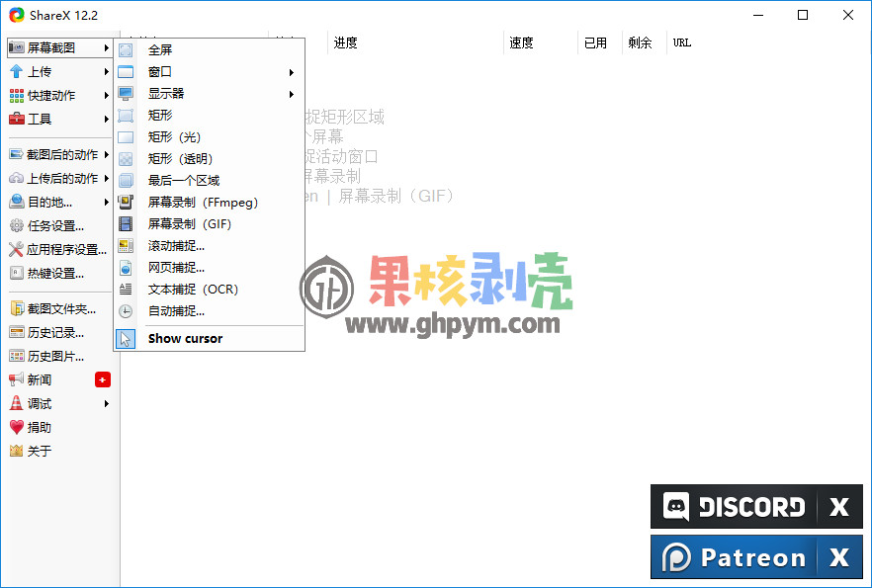Screen dimensions: 872x588
Task: Click the colored grid icon for 快捷动作
Action: coord(17,96)
